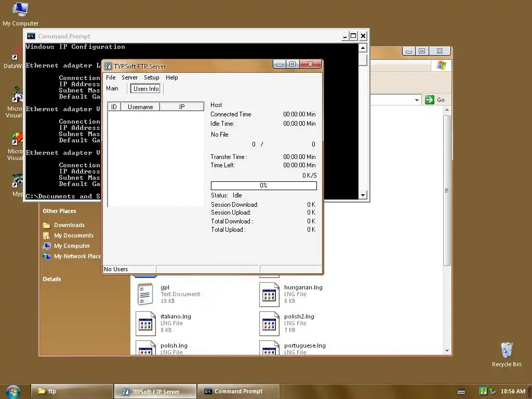Click the keyboard tray icon
The image size is (532, 399).
pos(461,392)
